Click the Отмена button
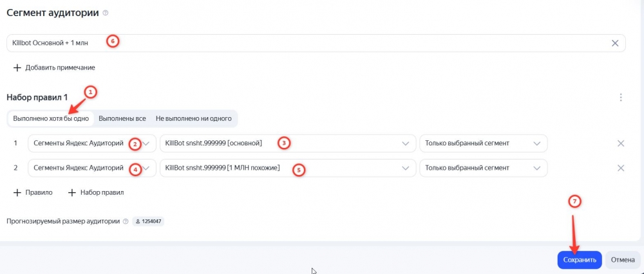Viewport: 644px width, 274px height. pos(623,260)
